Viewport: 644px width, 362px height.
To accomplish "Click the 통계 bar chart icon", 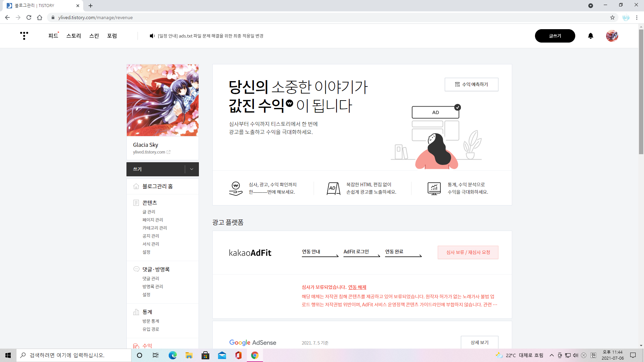I will (x=136, y=312).
